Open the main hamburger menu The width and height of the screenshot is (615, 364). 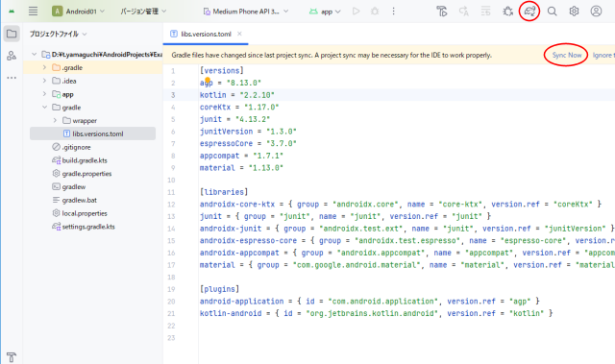tap(33, 12)
